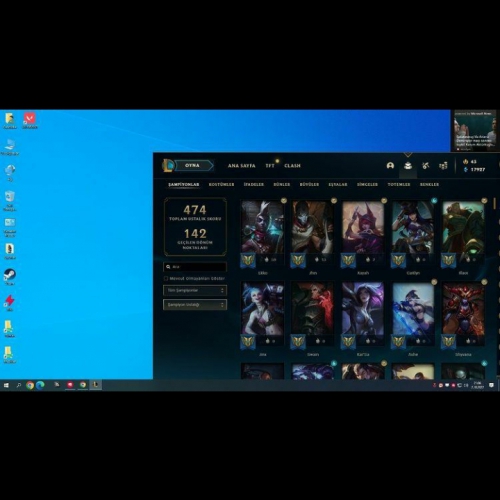500x500 pixels.
Task: Open the Valorant desktop shortcut
Action: (x=30, y=120)
